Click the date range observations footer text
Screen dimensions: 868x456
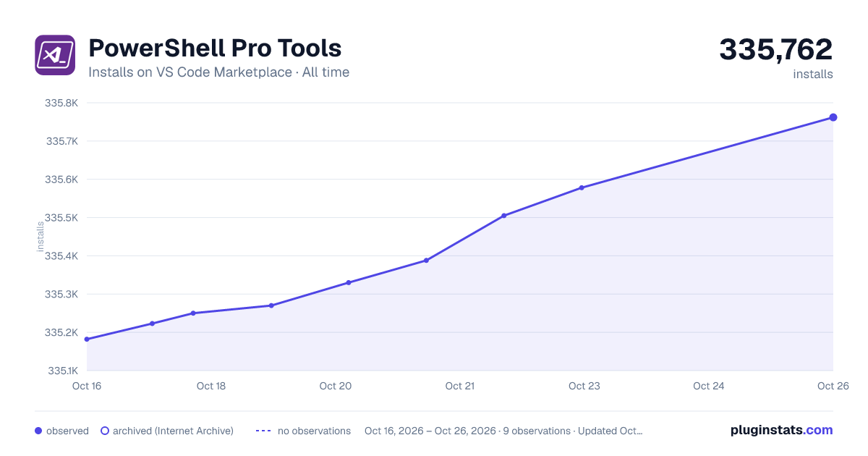[x=503, y=431]
